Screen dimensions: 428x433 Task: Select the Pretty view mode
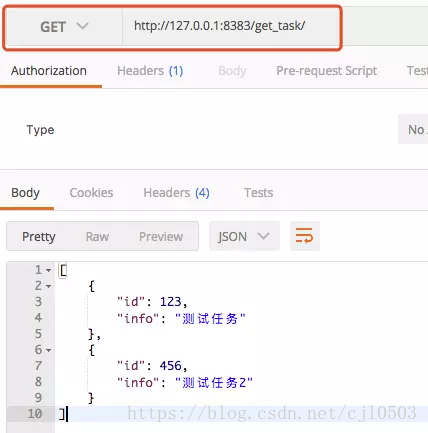click(39, 237)
